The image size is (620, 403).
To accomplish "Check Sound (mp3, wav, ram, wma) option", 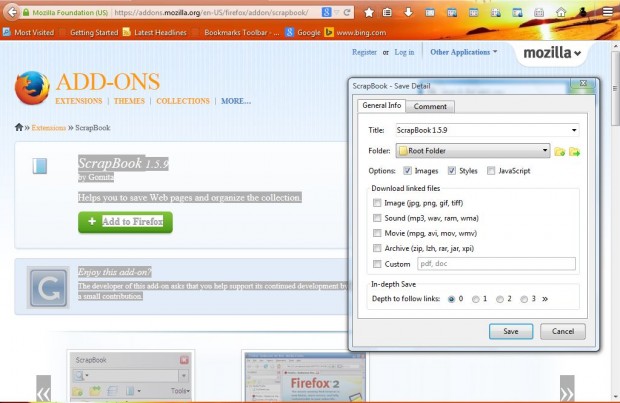I will (x=377, y=218).
